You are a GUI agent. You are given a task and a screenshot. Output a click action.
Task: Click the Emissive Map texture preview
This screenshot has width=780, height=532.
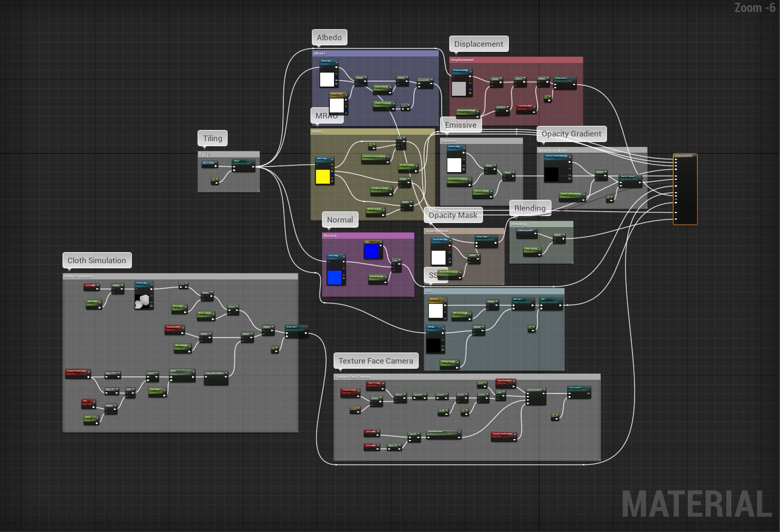click(454, 165)
